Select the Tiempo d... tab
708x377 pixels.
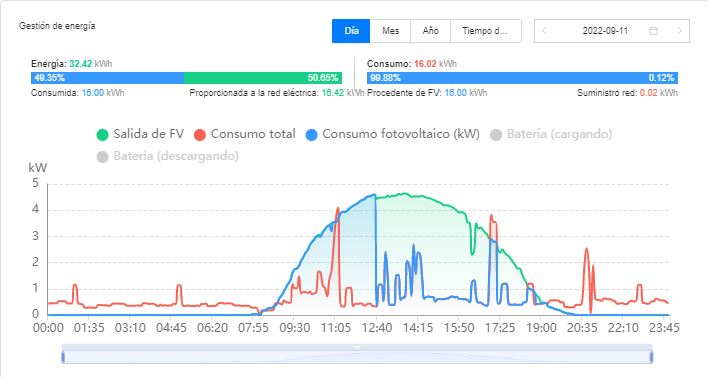click(x=486, y=31)
